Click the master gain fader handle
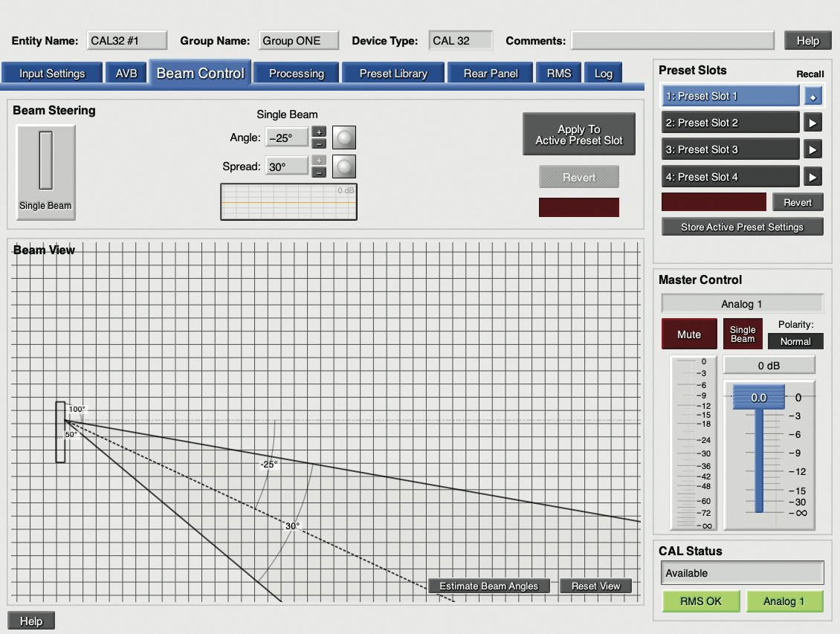Screen dimensions: 840x634 (x=758, y=398)
